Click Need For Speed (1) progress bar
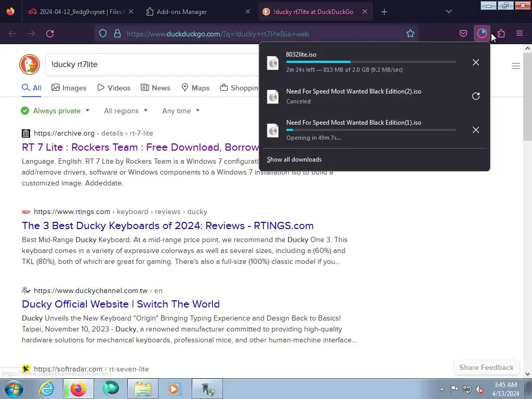The image size is (532, 399). tap(371, 129)
